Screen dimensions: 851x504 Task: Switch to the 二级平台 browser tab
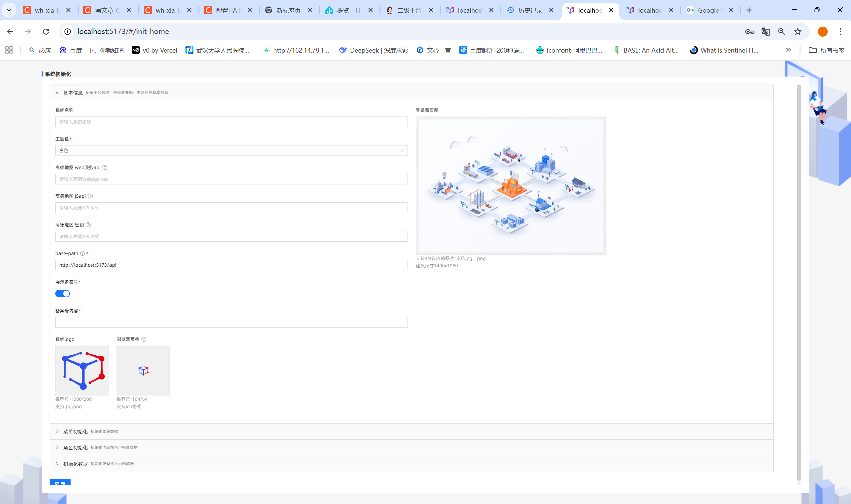[x=409, y=10]
